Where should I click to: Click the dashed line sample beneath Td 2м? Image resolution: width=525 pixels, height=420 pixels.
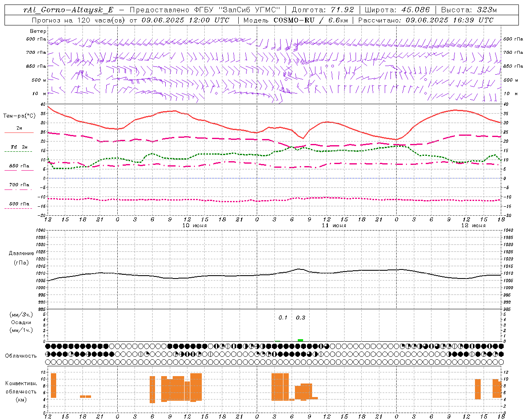click(18, 152)
